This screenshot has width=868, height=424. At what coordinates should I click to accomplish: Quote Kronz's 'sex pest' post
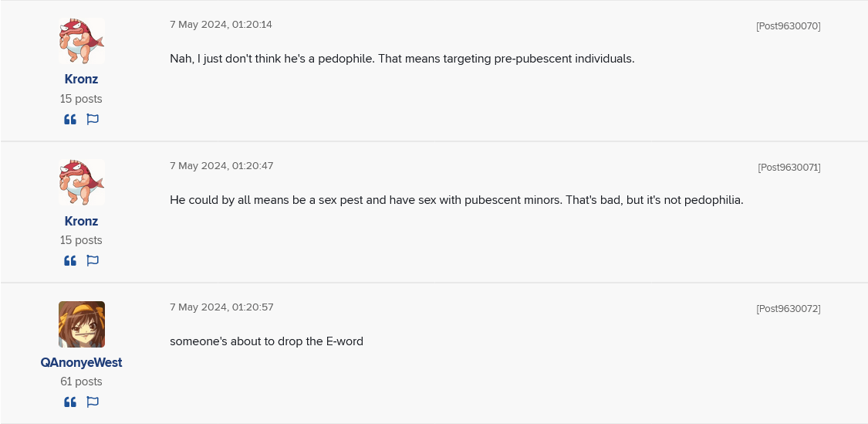pos(70,261)
